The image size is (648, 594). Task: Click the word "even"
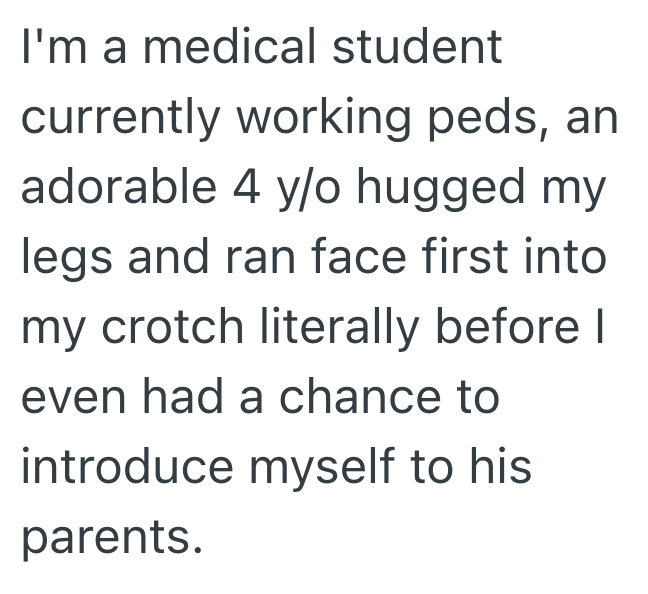[70, 400]
